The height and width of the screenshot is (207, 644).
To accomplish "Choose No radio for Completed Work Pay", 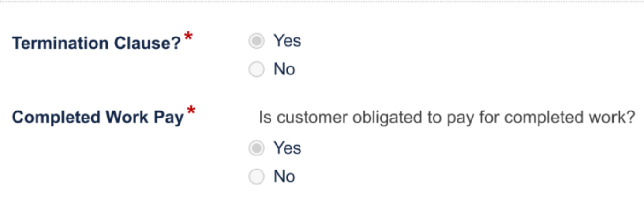I will [256, 177].
